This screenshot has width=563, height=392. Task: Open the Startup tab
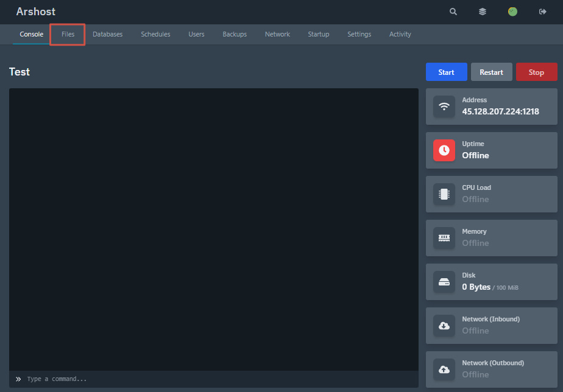pyautogui.click(x=319, y=34)
